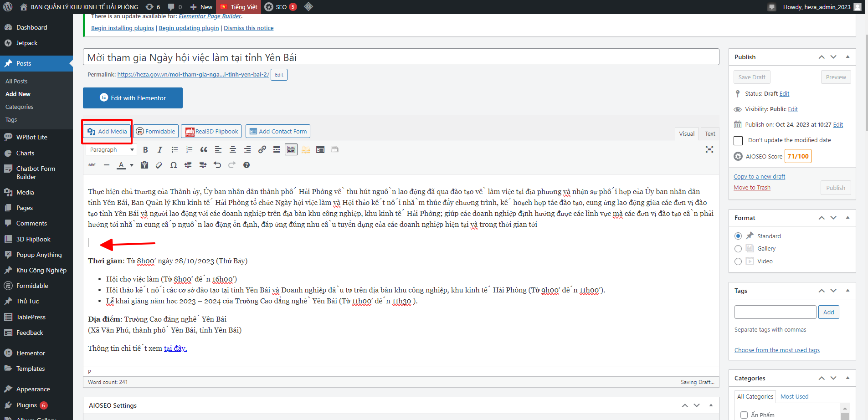Open text color dropdown arrow
This screenshot has width=868, height=420.
pyautogui.click(x=132, y=165)
